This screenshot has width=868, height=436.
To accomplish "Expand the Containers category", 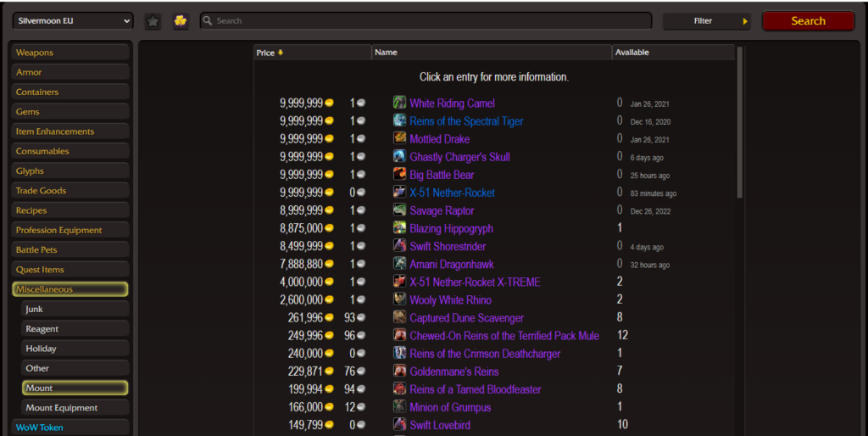I will point(70,92).
